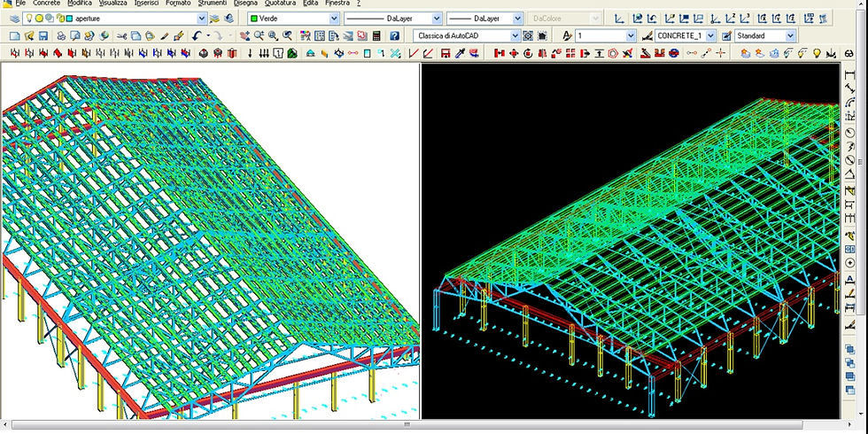The height and width of the screenshot is (434, 868).
Task: Click the green Verde color swatch
Action: point(254,18)
